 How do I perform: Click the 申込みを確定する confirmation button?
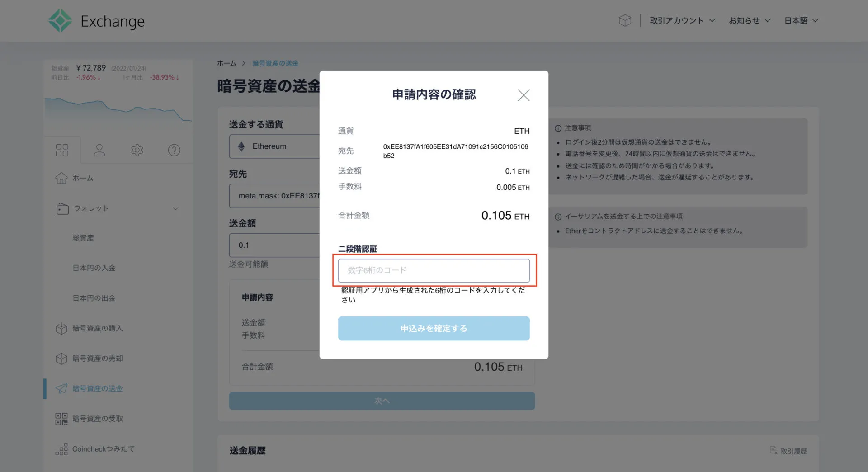pos(433,328)
